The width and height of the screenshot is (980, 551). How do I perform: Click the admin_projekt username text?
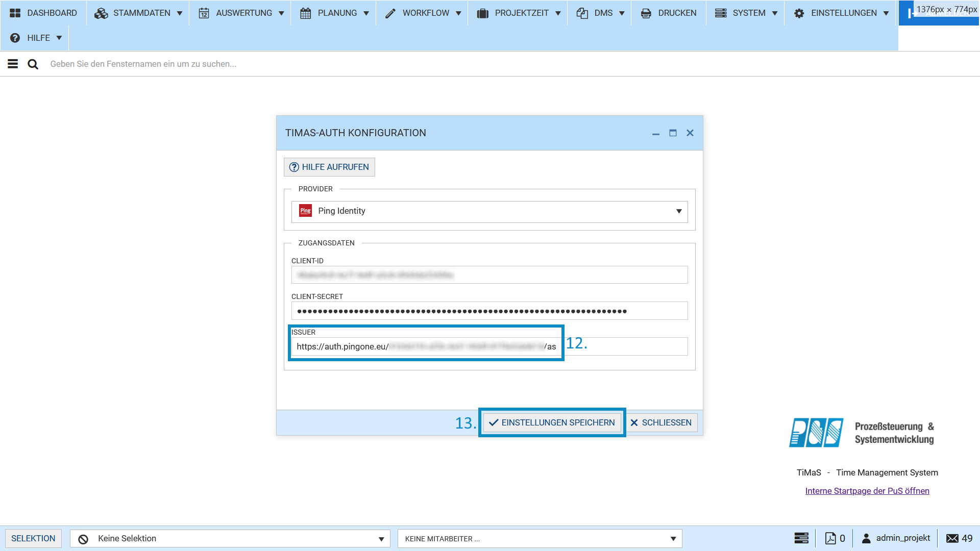903,538
